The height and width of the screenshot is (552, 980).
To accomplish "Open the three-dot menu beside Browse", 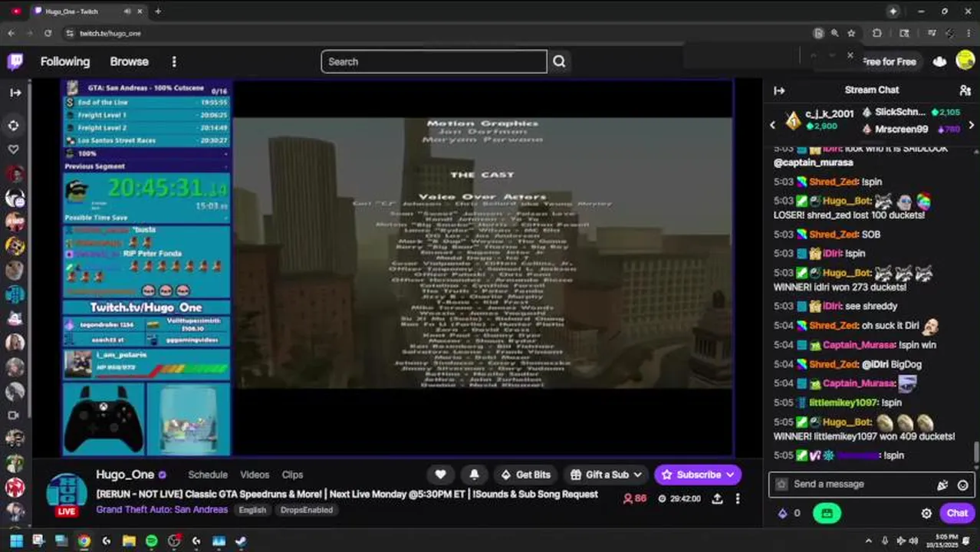I will 174,62.
